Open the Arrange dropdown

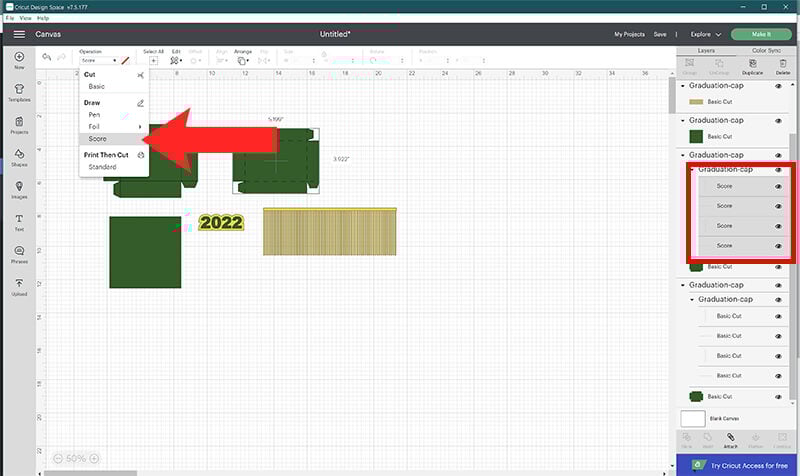(243, 61)
